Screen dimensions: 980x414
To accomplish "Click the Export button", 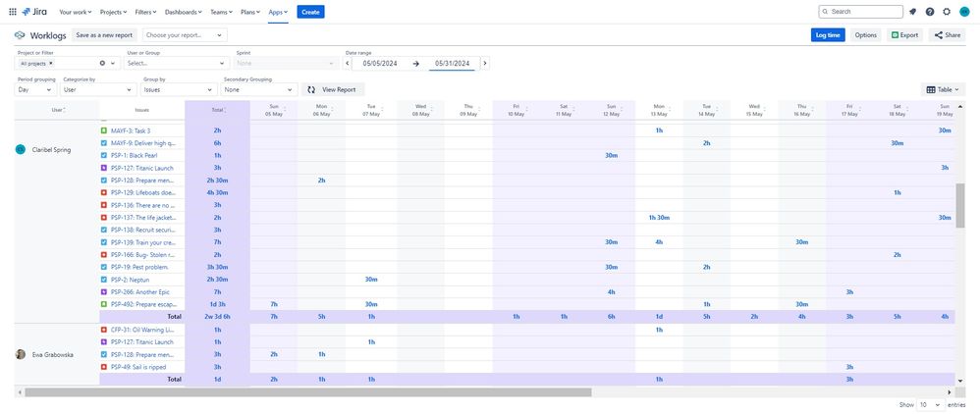I will [904, 35].
